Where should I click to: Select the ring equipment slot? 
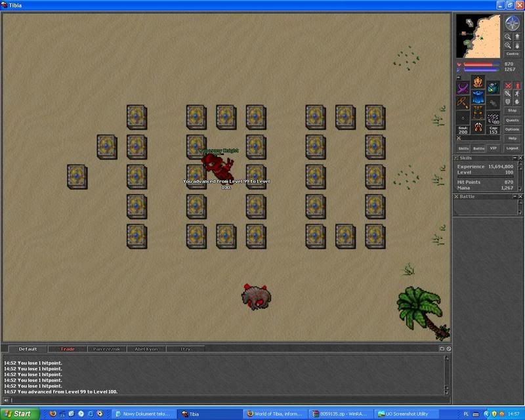pyautogui.click(x=463, y=118)
